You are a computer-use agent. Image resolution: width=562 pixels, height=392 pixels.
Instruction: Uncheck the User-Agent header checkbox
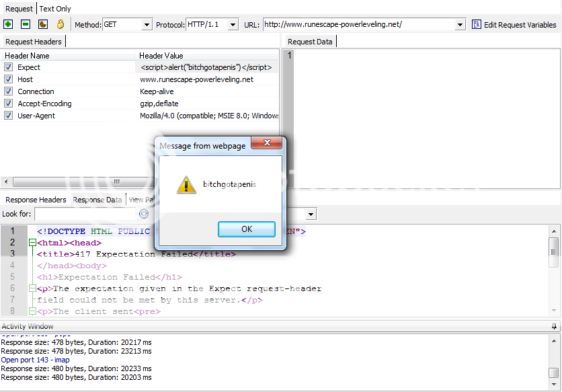[x=8, y=115]
